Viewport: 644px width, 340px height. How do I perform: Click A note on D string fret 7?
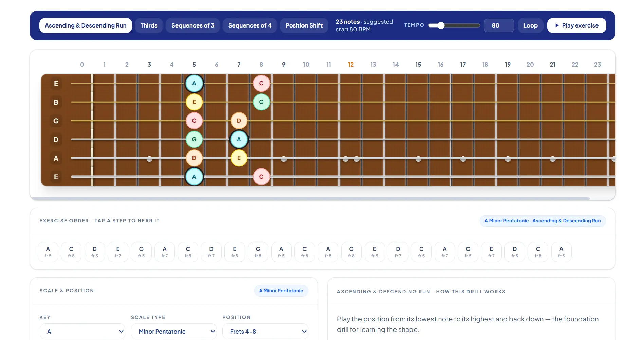[239, 139]
